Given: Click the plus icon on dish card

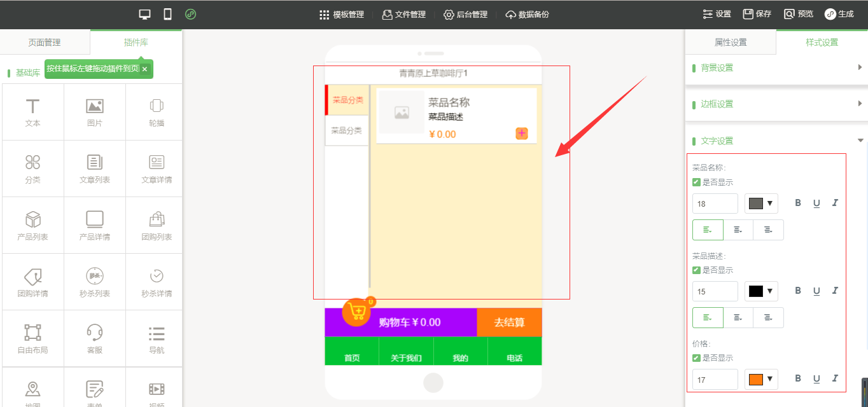Looking at the screenshot, I should pyautogui.click(x=522, y=133).
